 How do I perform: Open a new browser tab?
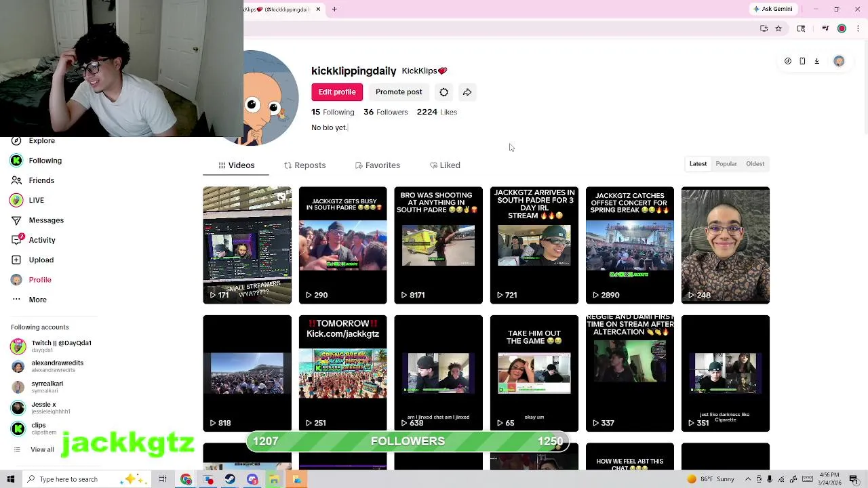click(334, 9)
